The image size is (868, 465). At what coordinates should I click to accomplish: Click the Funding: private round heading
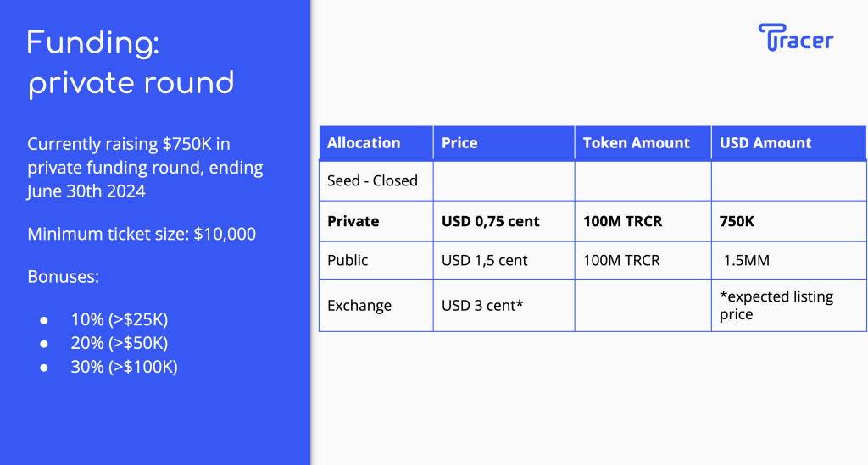[131, 63]
